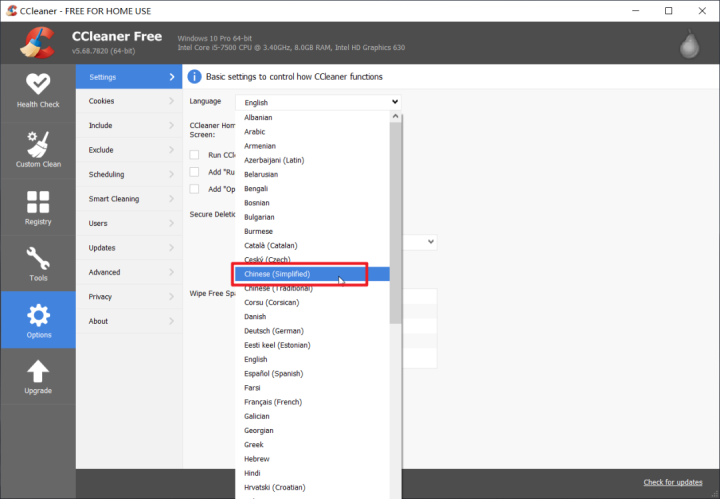Screen dimensions: 720x499
Task: Open the Users options tab
Action: 129,223
